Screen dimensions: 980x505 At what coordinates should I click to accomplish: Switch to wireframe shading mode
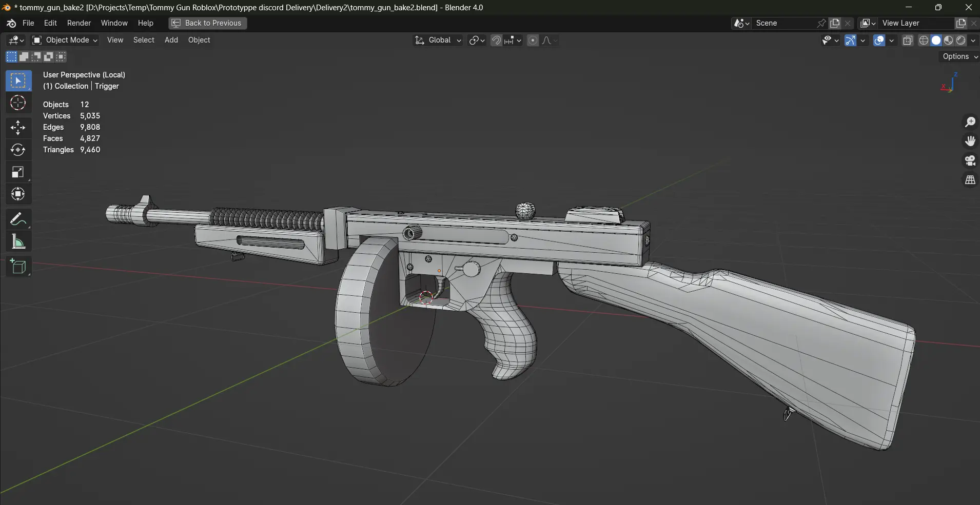click(924, 41)
